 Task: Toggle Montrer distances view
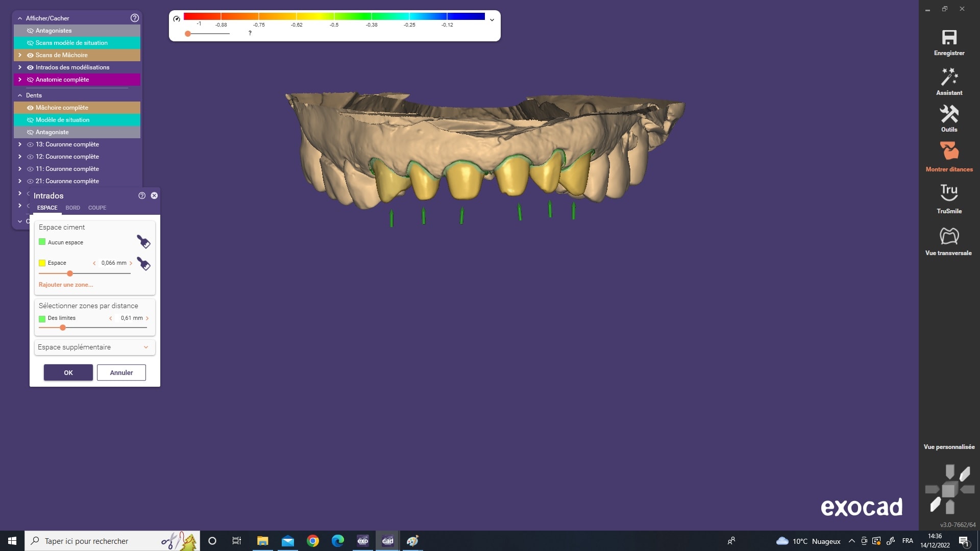point(949,152)
